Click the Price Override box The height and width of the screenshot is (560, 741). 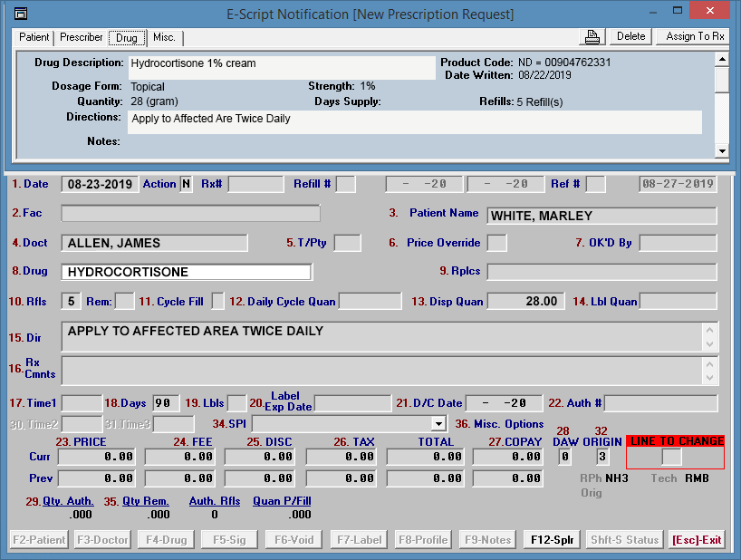point(496,243)
